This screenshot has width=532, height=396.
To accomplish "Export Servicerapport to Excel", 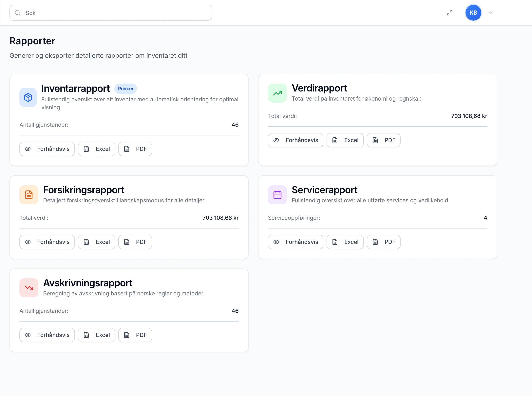I will click(345, 242).
